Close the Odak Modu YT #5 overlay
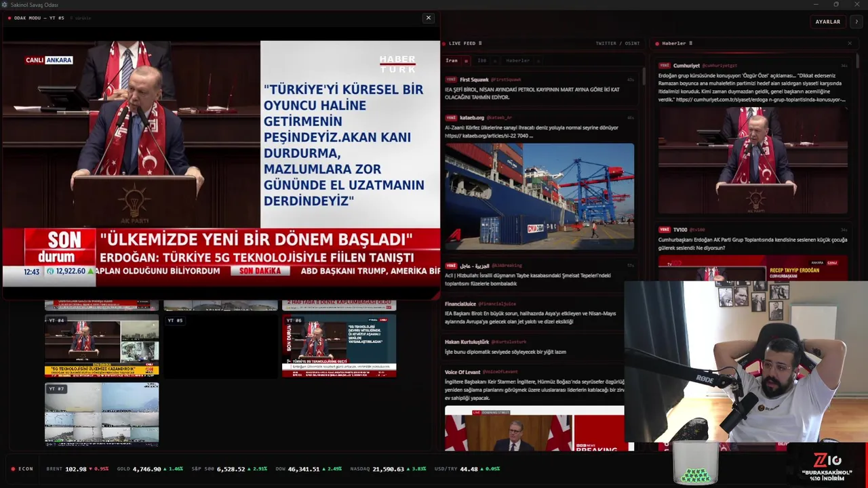The image size is (868, 488). [x=428, y=18]
